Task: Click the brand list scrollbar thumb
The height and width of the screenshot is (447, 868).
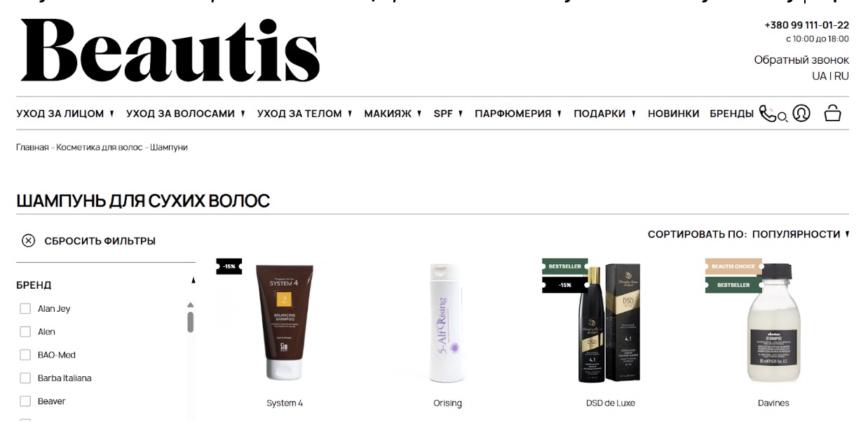Action: coord(190,322)
